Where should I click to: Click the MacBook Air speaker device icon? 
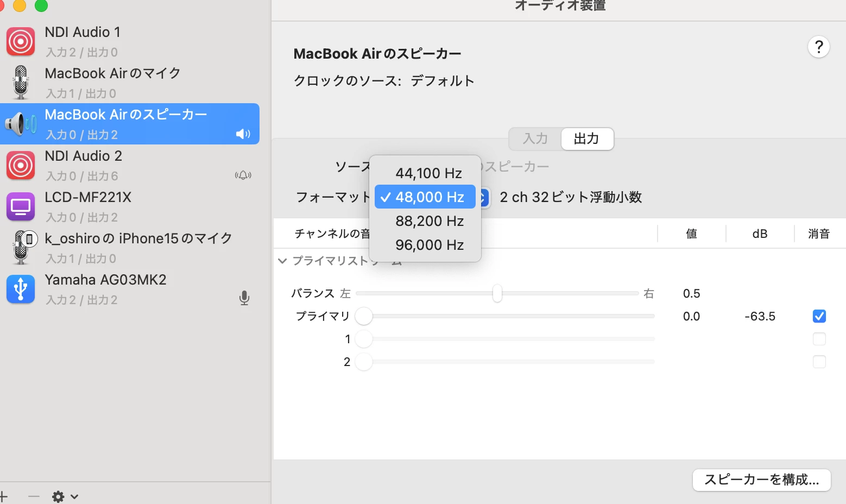pyautogui.click(x=21, y=124)
